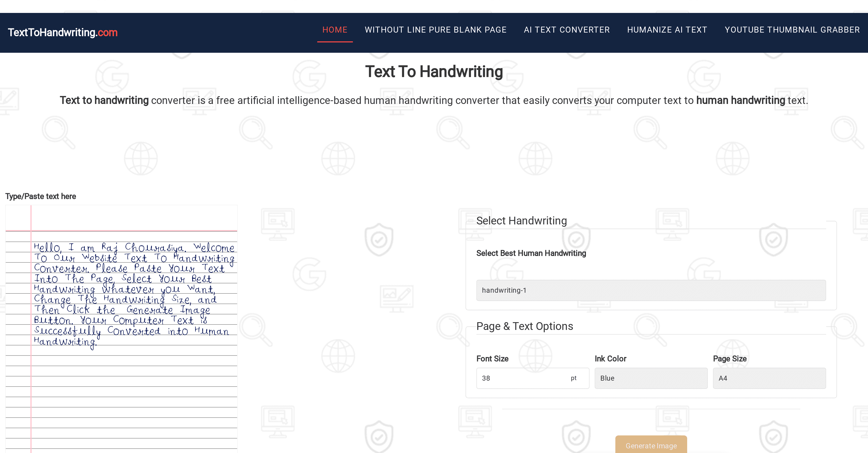Click the pt unit beside Font Size
Screen dimensions: 868x453
click(x=574, y=378)
